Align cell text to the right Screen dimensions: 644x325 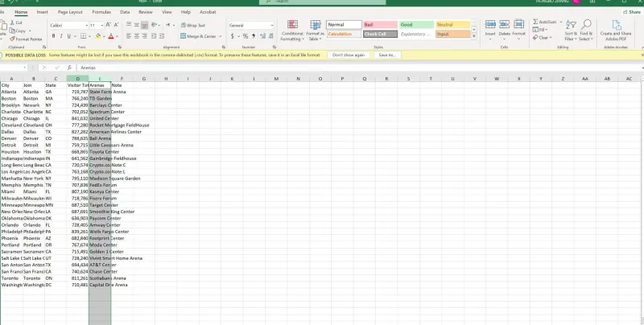coord(144,36)
